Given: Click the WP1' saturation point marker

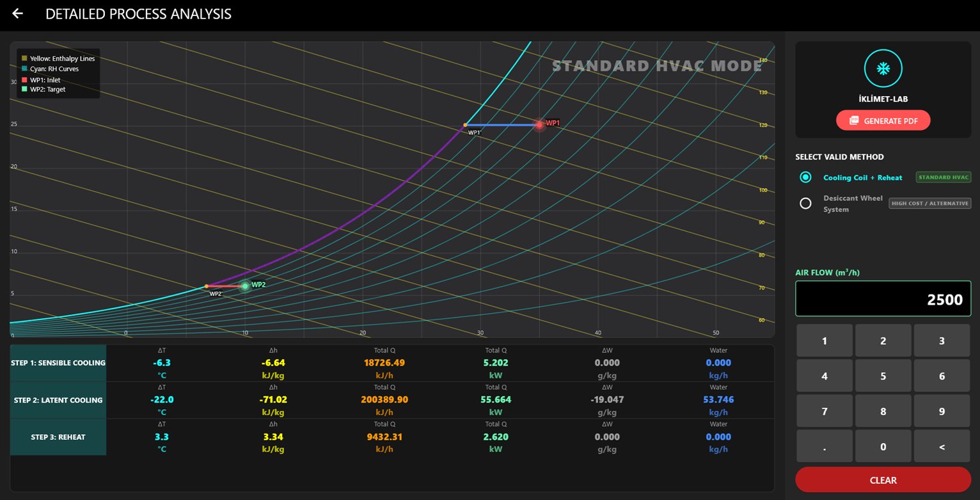Looking at the screenshot, I should pos(466,125).
